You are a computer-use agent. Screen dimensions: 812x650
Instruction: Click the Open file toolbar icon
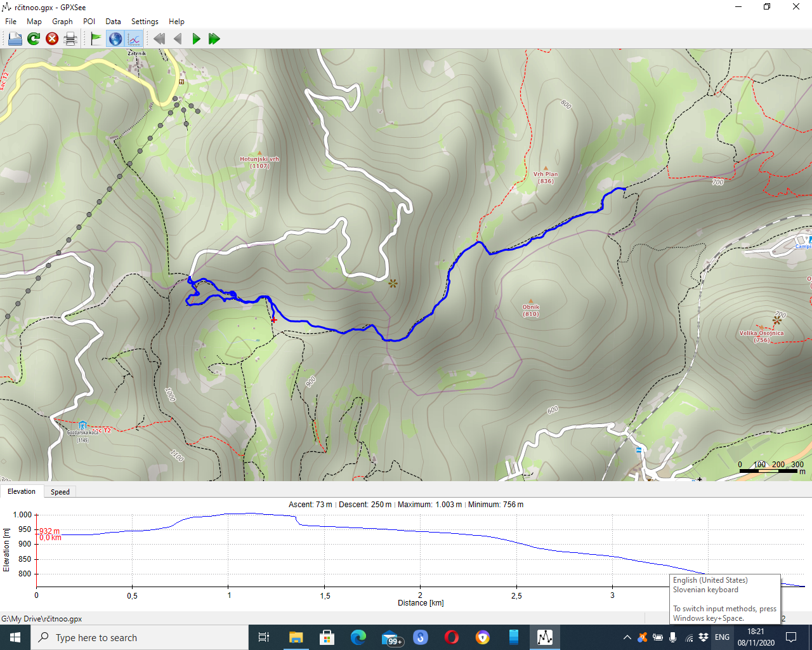pos(15,39)
